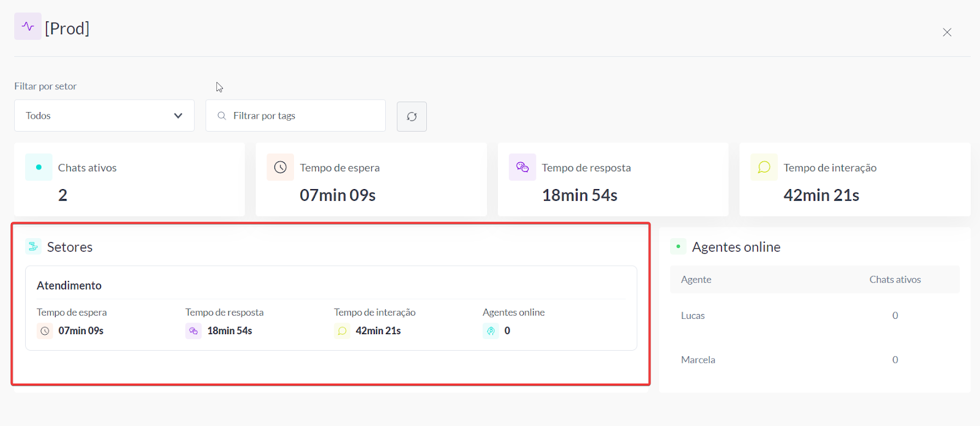Click the pulse icon next to [Prod]
This screenshot has width=980, height=426.
point(28,26)
